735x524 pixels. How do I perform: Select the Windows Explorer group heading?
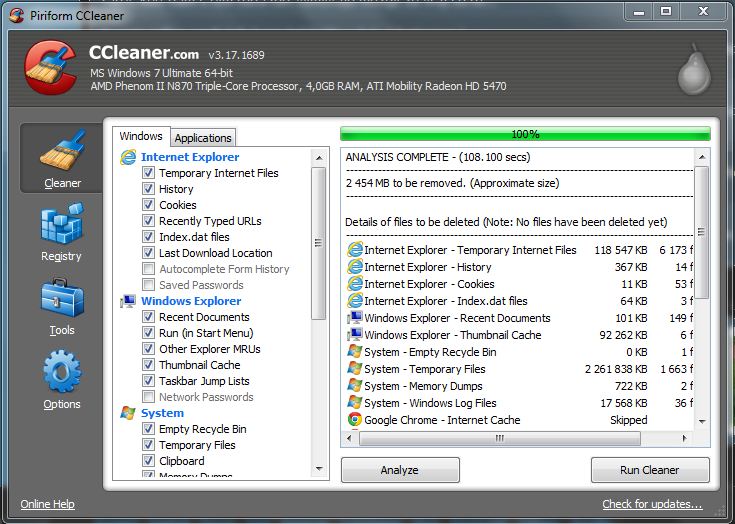(191, 301)
